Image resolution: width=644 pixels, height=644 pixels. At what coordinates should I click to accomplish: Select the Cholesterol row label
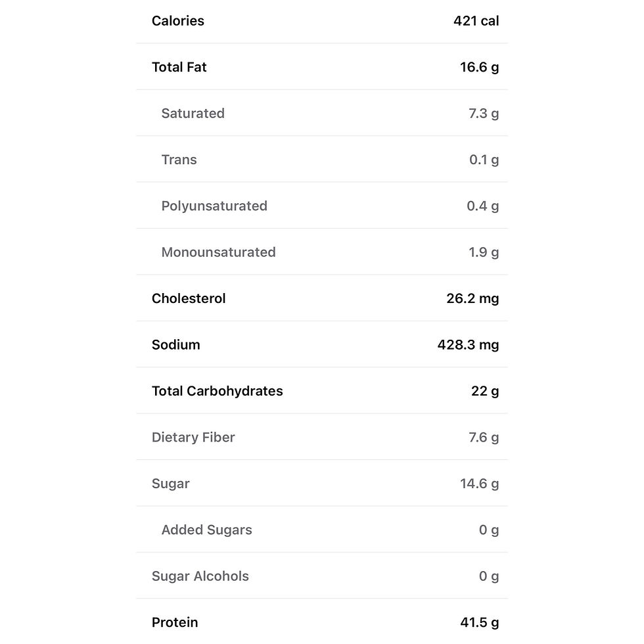pyautogui.click(x=189, y=298)
